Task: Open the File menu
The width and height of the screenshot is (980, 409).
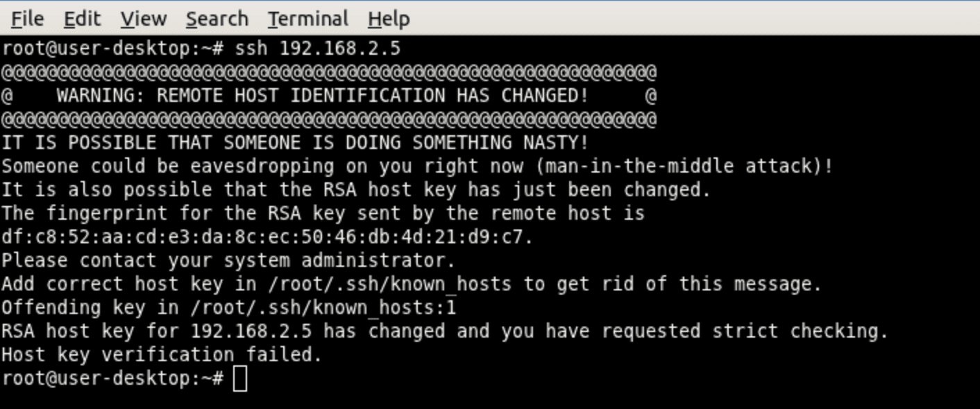Action: pyautogui.click(x=27, y=19)
